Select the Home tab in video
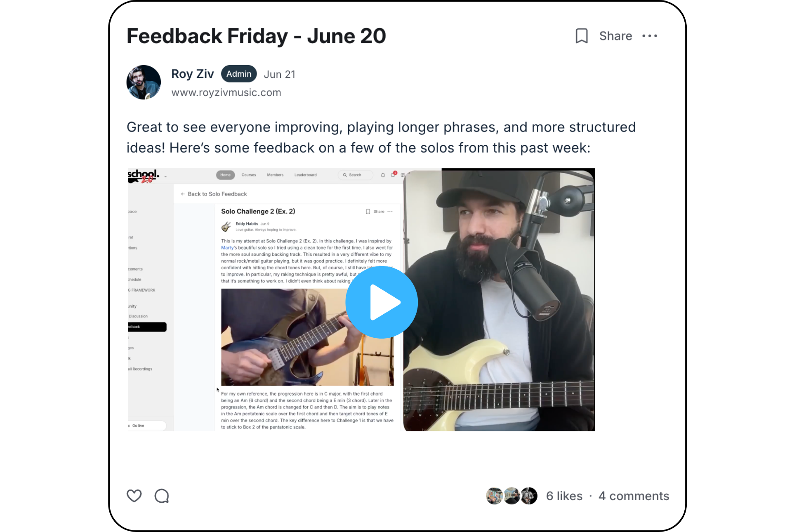 (x=225, y=175)
